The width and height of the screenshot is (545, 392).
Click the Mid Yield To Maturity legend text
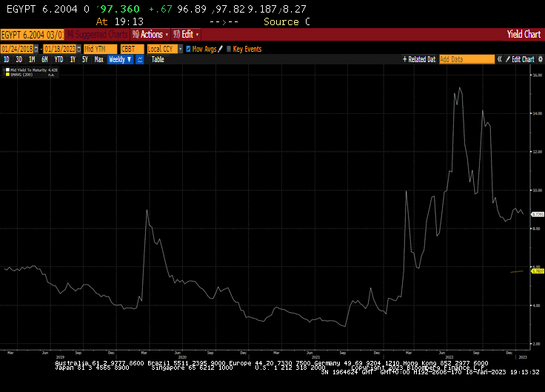28,70
